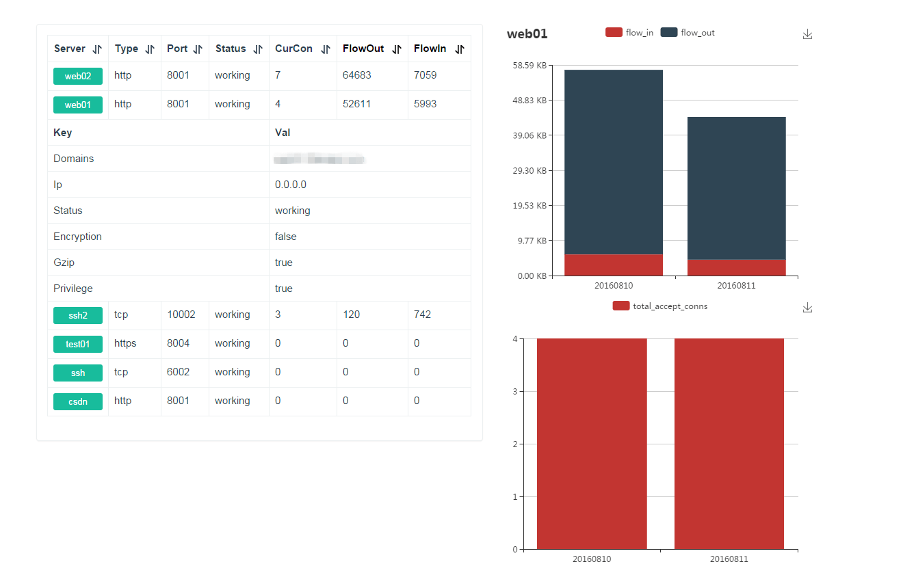The width and height of the screenshot is (916, 588).
Task: Sort by Port using sort arrows
Action: click(198, 49)
